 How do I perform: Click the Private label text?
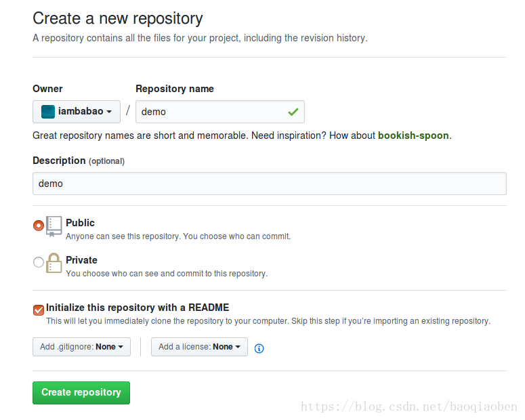tap(81, 260)
